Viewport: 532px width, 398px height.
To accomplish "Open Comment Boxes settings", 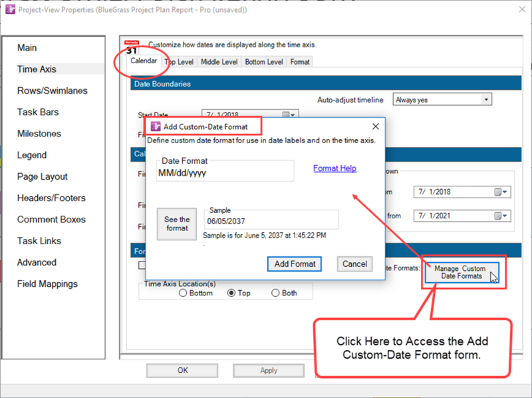I will pos(52,220).
